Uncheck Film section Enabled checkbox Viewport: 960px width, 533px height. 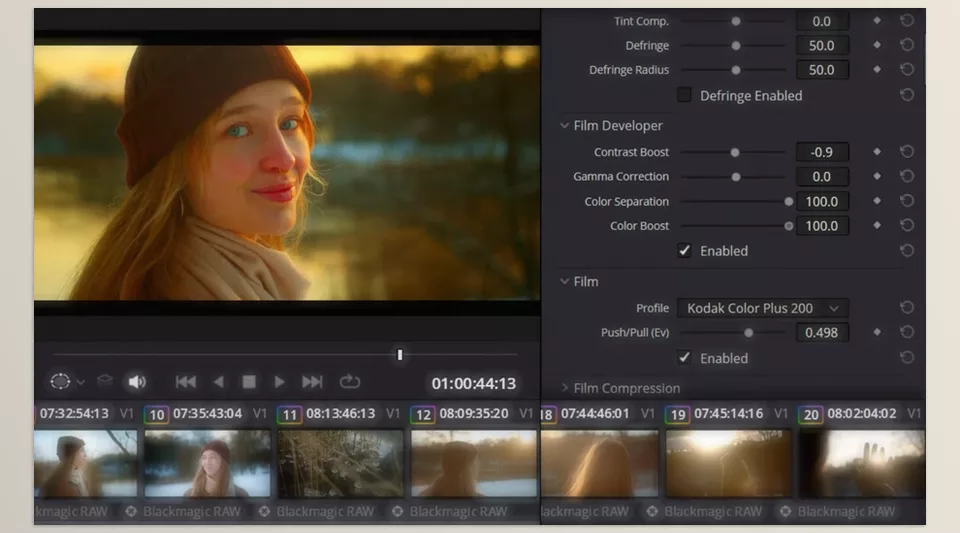684,357
